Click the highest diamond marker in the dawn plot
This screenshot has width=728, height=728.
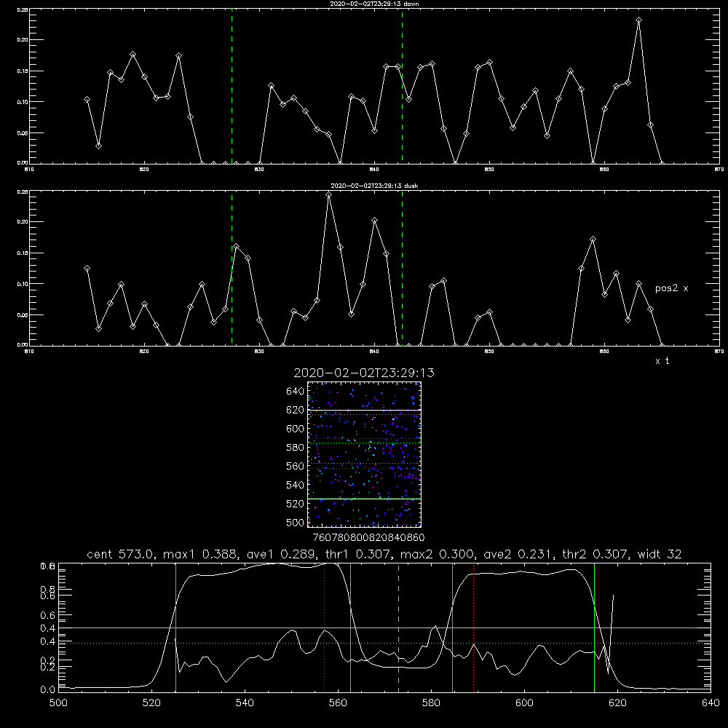(639, 20)
